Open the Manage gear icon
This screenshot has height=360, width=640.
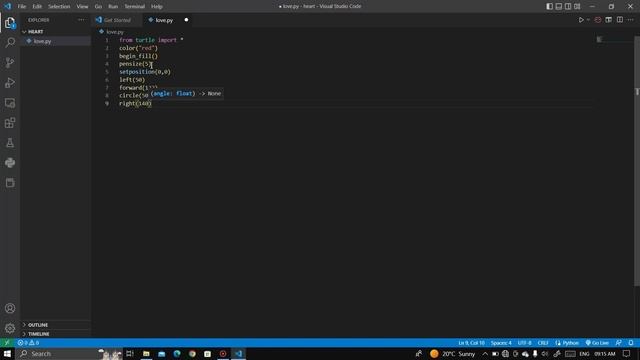pyautogui.click(x=10, y=328)
